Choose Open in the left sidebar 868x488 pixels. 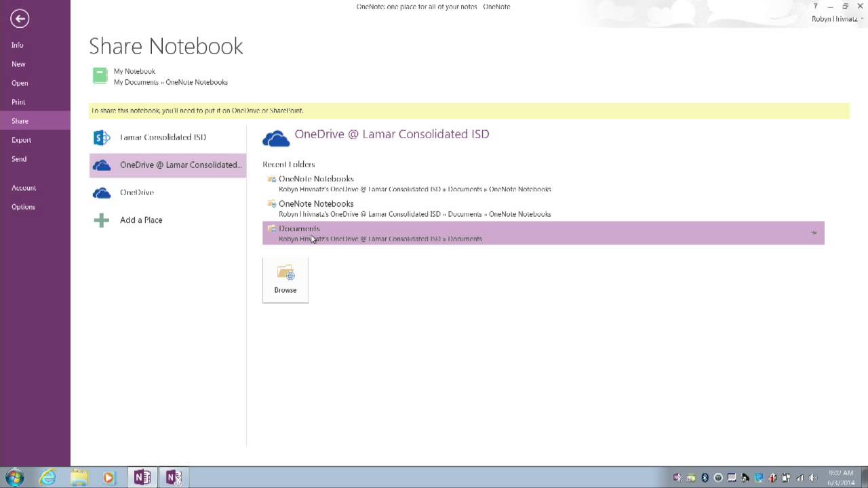tap(20, 83)
